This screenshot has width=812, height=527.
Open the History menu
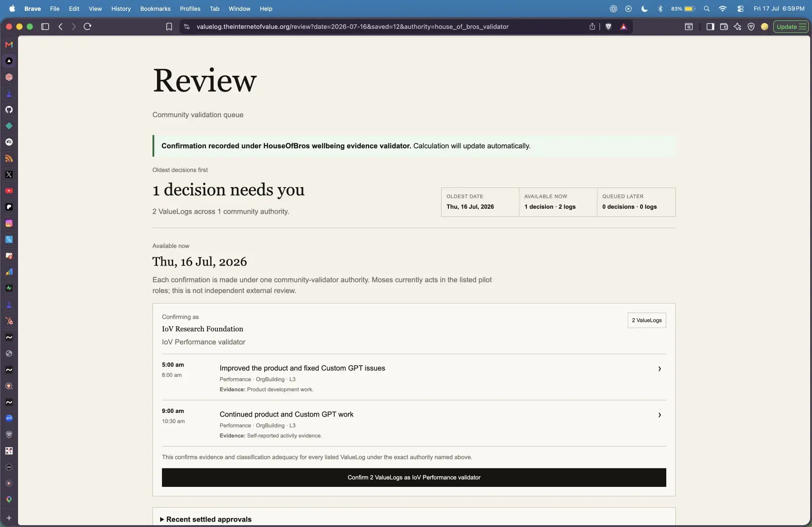tap(121, 9)
